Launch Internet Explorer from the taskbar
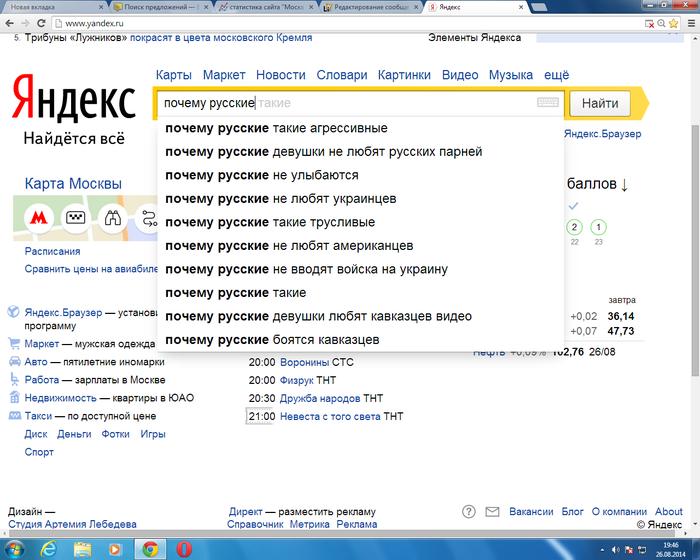This screenshot has width=700, height=560. (x=48, y=549)
